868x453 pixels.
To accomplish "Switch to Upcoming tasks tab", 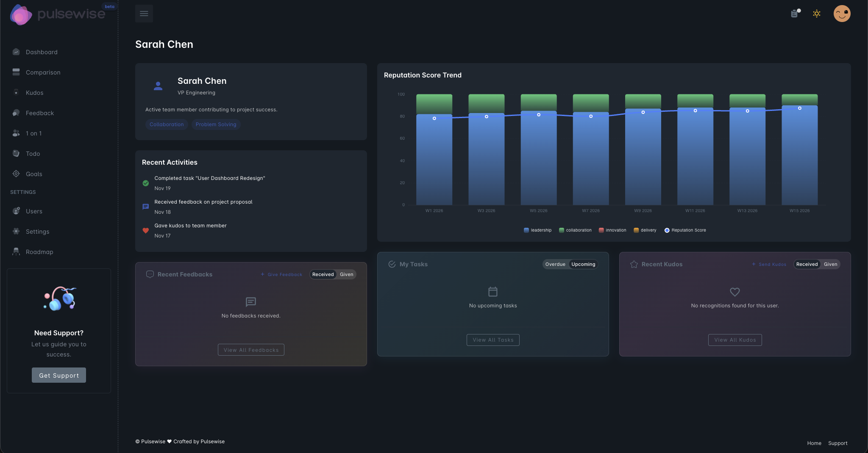I will (x=583, y=264).
